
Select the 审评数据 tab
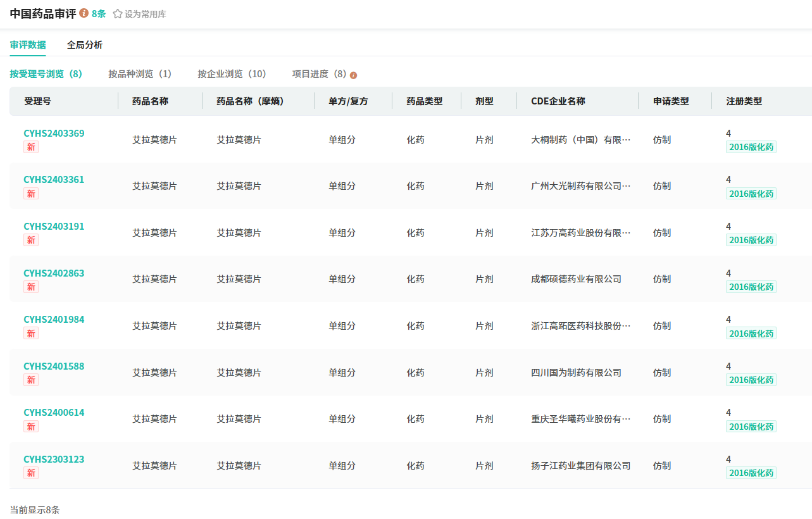coord(28,45)
